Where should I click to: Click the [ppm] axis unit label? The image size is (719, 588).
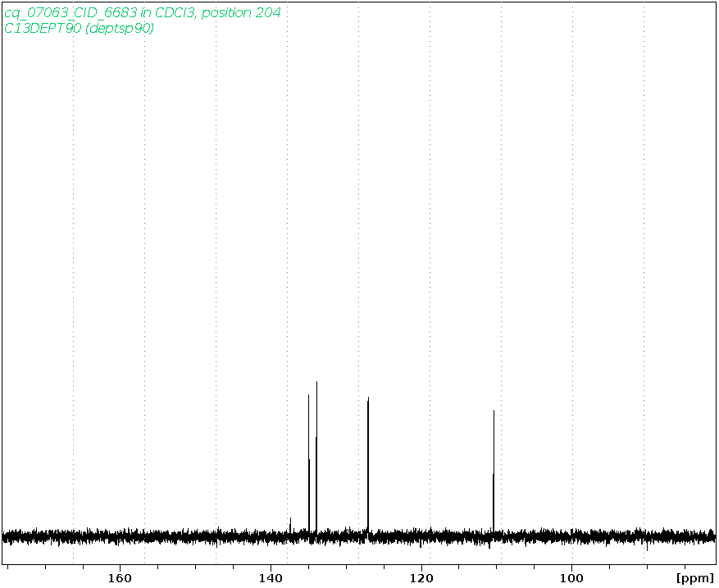point(694,579)
